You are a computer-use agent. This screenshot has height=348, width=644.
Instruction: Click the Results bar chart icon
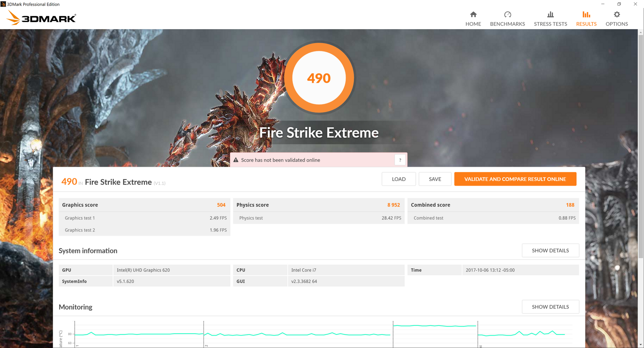tap(586, 14)
